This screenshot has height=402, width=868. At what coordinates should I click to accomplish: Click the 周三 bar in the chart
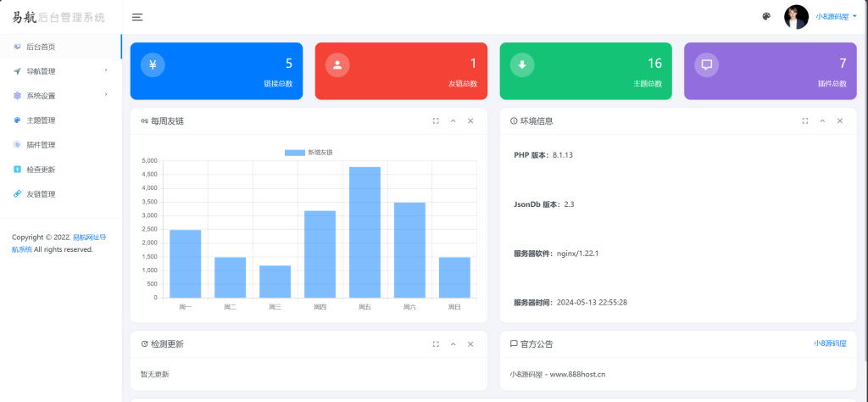pos(275,282)
